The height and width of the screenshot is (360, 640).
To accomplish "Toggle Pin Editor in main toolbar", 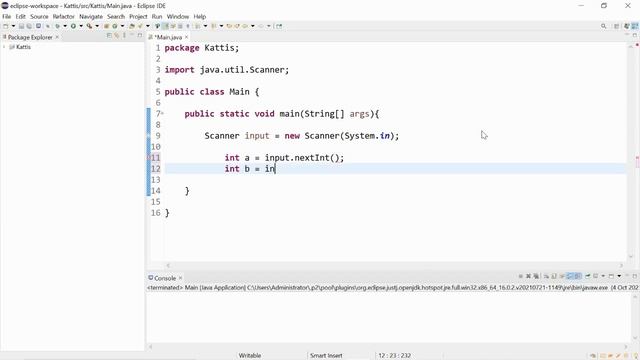I will tap(279, 26).
